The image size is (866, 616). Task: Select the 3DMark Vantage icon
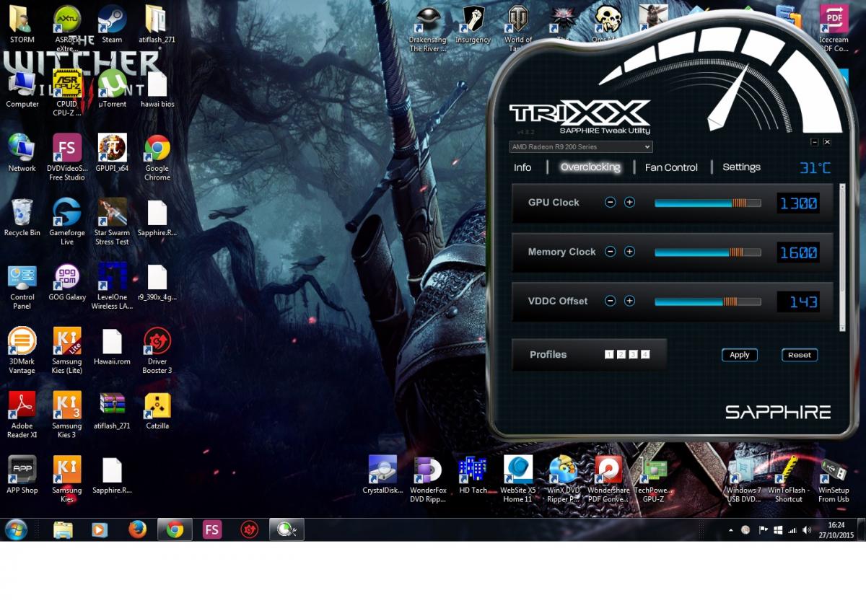pyautogui.click(x=22, y=351)
